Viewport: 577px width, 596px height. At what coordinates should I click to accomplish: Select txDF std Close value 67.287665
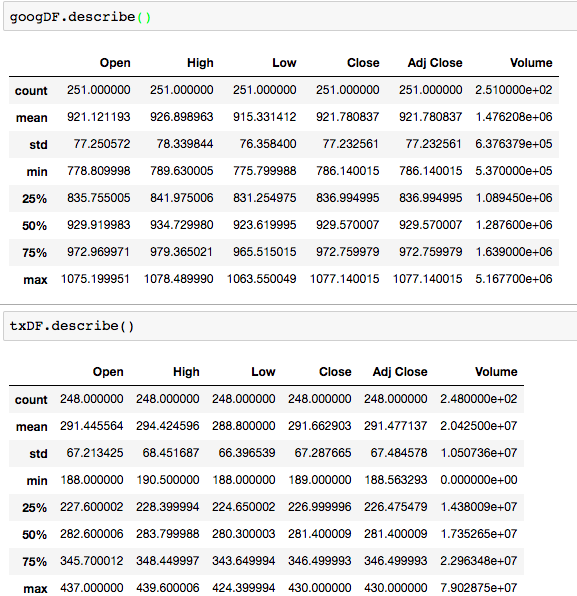click(x=323, y=453)
